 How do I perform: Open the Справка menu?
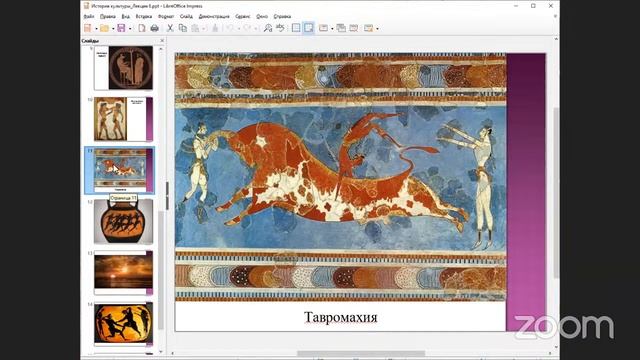[282, 17]
